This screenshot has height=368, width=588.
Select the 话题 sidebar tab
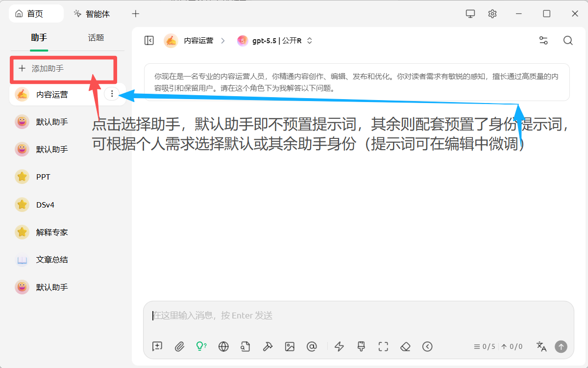(96, 38)
